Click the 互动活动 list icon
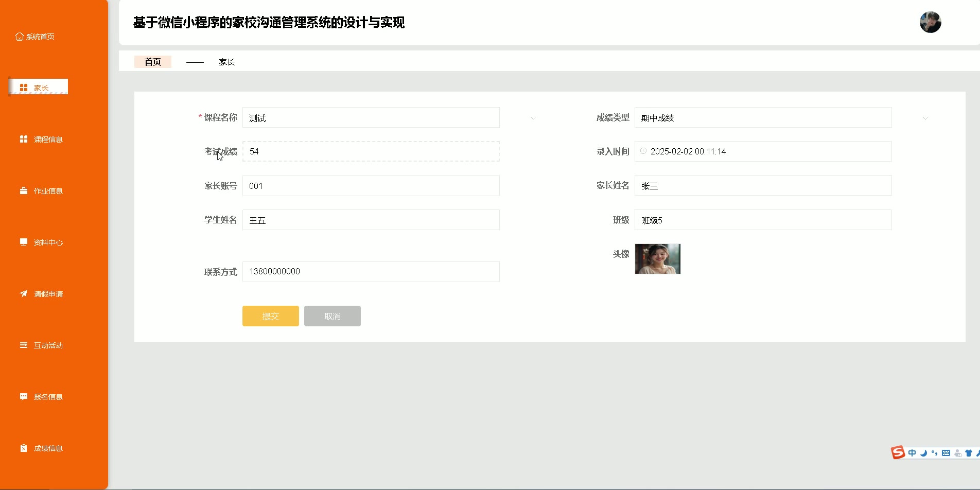Screen dimensions: 980x490 pyautogui.click(x=24, y=345)
